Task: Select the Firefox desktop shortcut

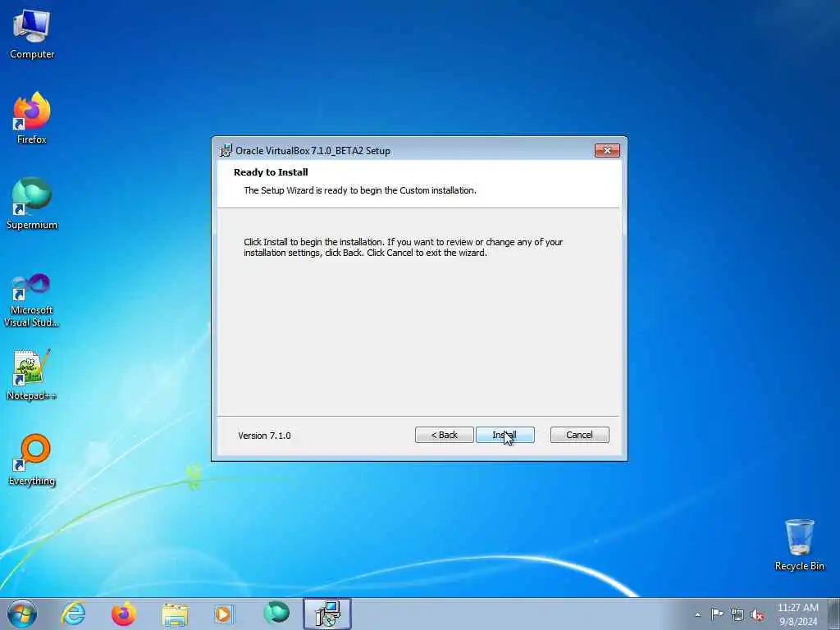Action: 32,118
